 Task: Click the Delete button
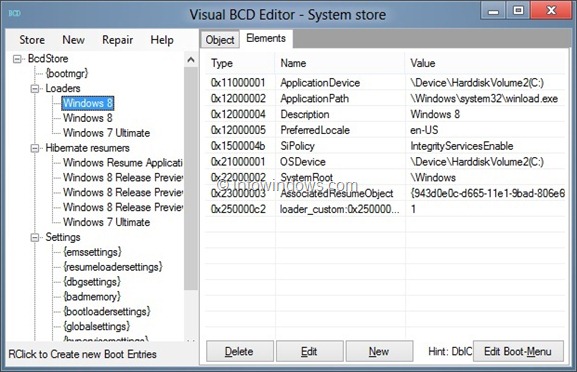pos(239,351)
